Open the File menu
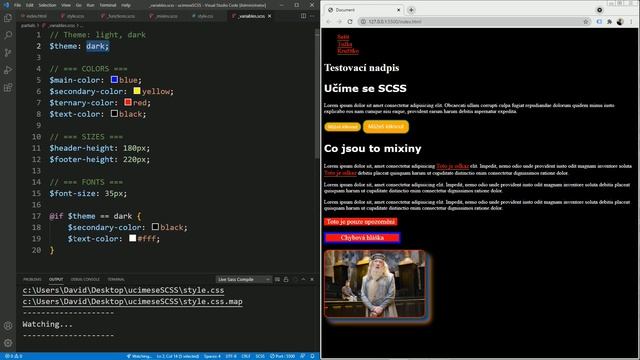640x360 pixels. (17, 5)
